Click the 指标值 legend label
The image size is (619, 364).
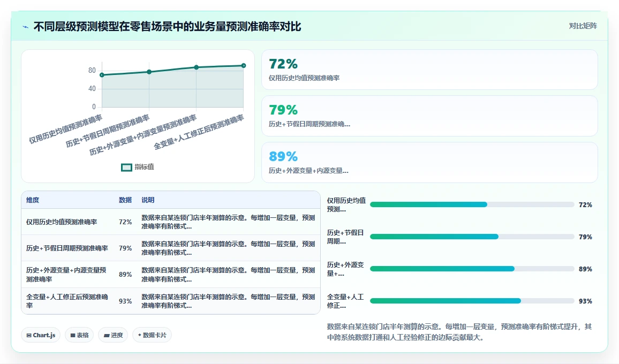coord(144,167)
